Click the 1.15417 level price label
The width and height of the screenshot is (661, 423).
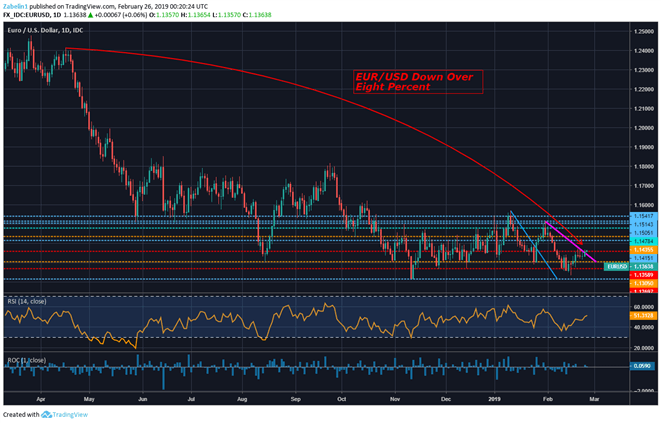point(644,216)
